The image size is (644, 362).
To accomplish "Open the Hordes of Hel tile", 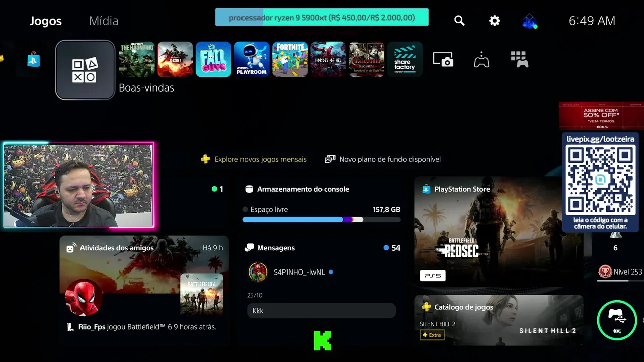I will click(x=329, y=59).
